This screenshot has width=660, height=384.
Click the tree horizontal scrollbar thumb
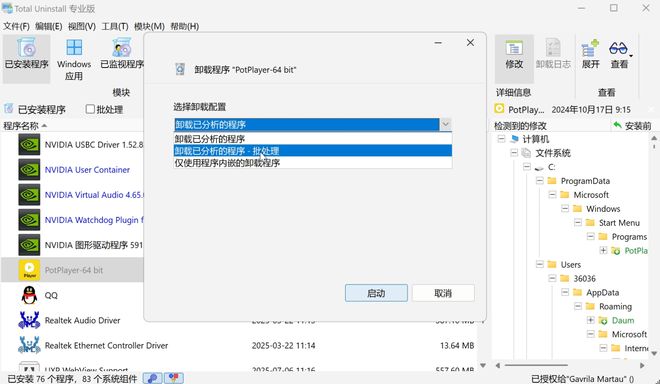click(535, 365)
